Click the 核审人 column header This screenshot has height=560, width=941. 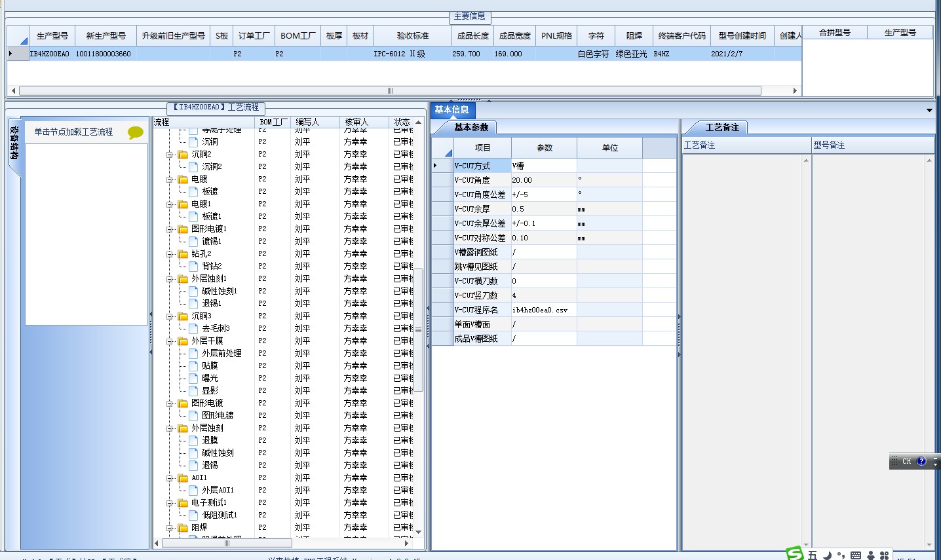[364, 122]
